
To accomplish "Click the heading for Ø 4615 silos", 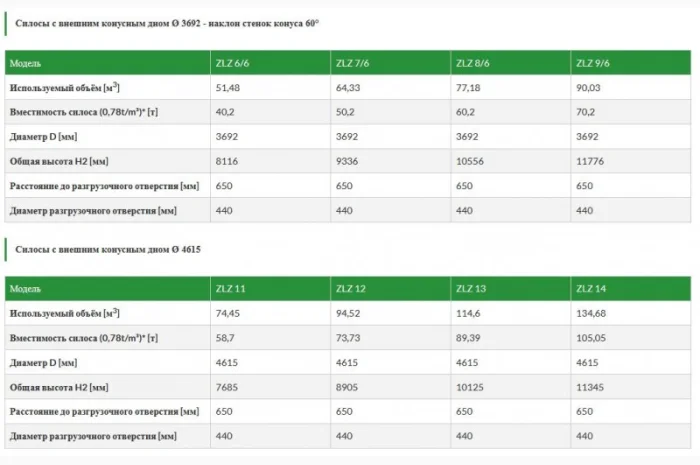I will 108,248.
